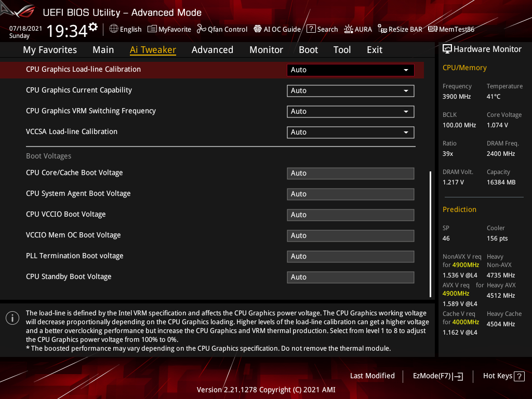Open MyFavorite shortcut panel
Viewport: 532px width, 399px height.
169,29
